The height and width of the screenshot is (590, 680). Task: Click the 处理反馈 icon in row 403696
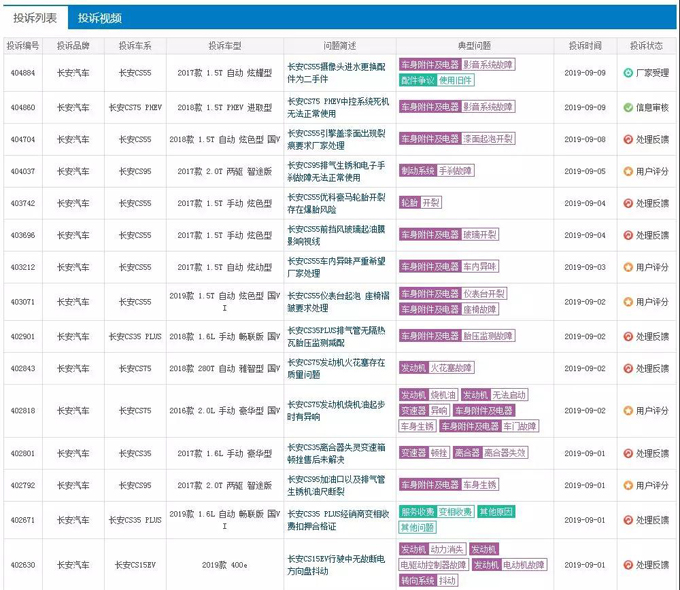click(x=628, y=235)
